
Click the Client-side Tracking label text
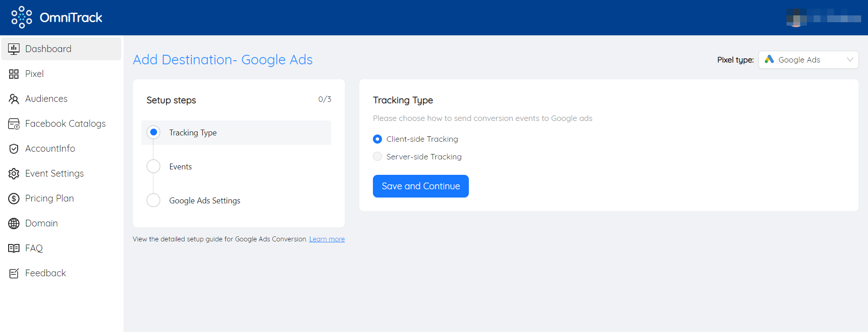[422, 139]
